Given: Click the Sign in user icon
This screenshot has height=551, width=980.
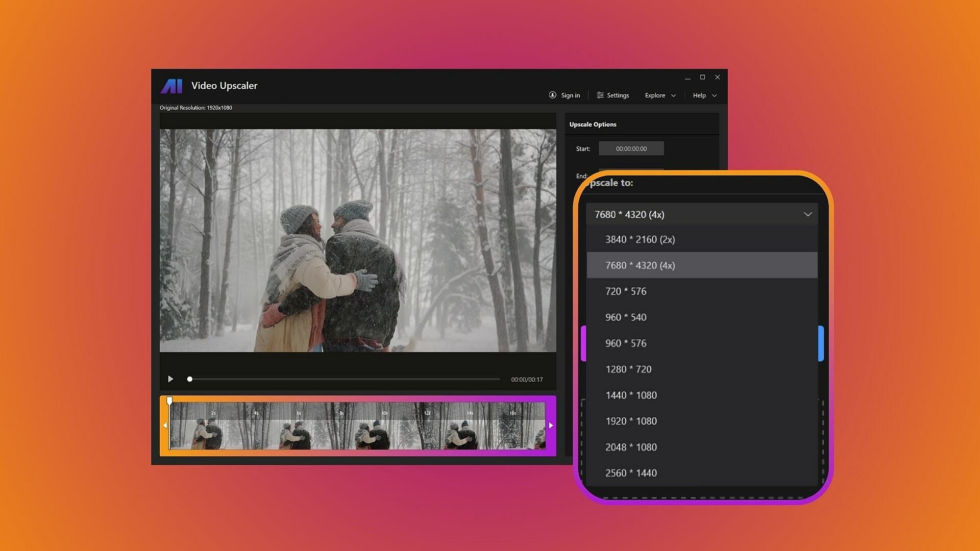Looking at the screenshot, I should tap(552, 95).
